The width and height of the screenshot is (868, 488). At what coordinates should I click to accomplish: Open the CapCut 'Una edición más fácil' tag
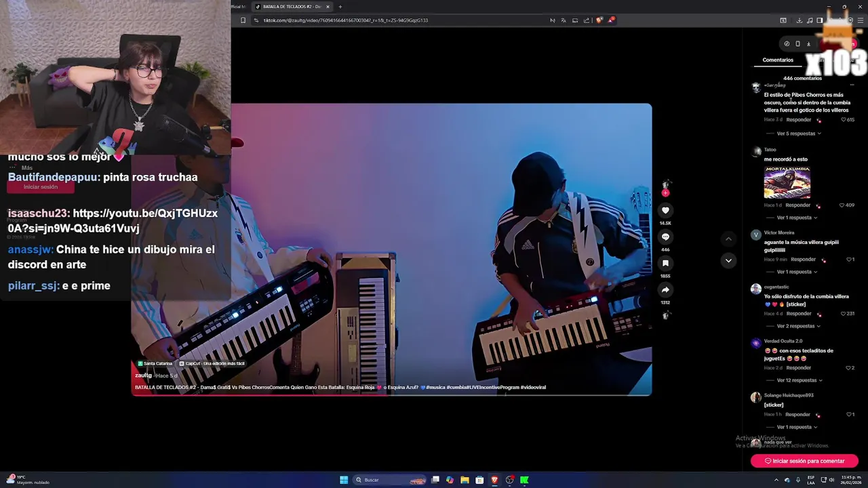[212, 364]
